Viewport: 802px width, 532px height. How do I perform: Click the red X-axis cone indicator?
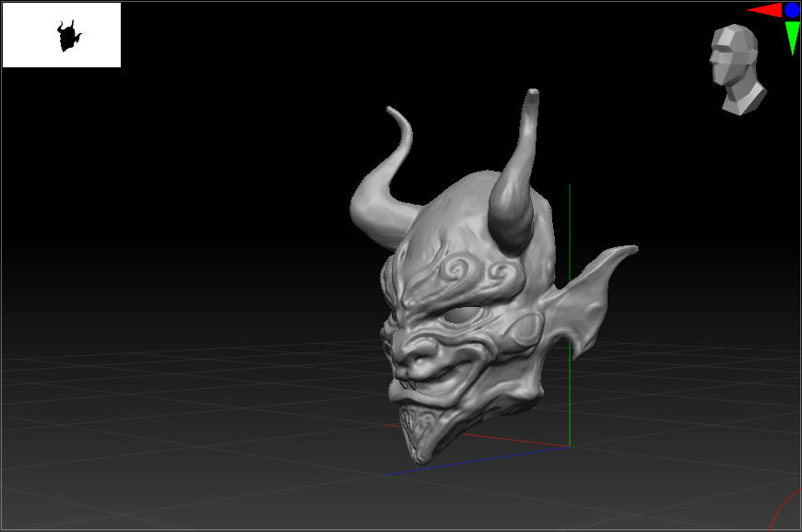(765, 10)
